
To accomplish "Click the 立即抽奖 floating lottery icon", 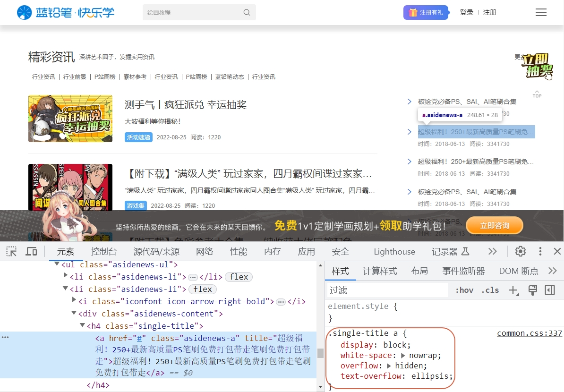I will coord(537,66).
